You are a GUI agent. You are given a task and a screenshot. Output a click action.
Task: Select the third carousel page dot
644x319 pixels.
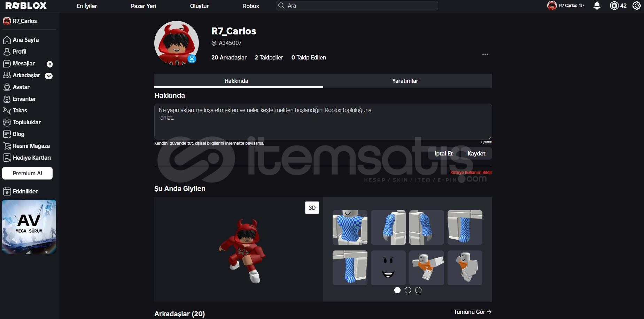click(418, 290)
